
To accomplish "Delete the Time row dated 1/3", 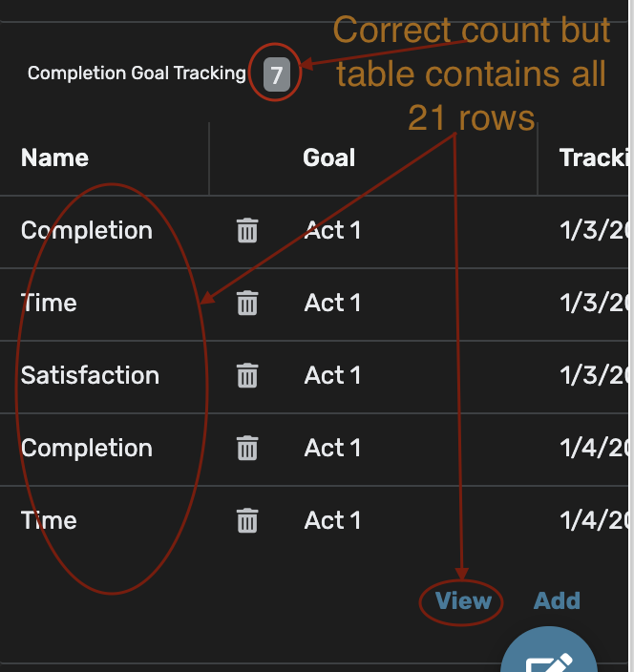I will pyautogui.click(x=247, y=303).
